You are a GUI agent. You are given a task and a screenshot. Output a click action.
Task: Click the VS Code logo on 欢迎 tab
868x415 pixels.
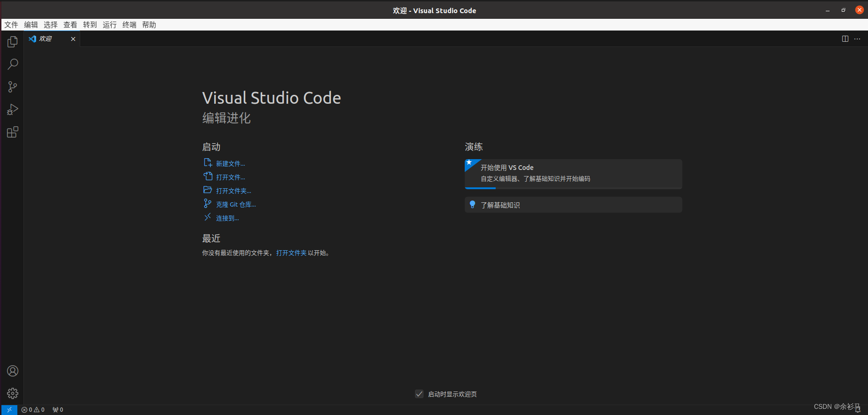click(32, 39)
